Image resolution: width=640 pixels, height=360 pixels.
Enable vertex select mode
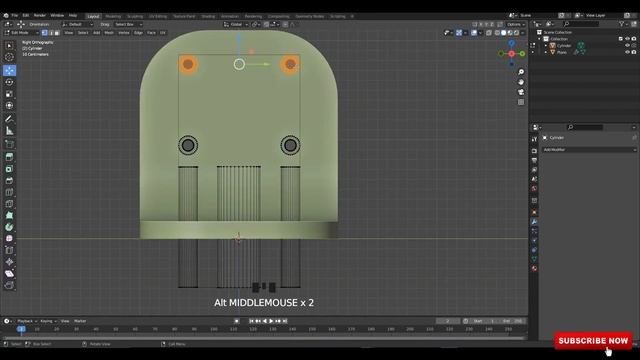(44, 33)
